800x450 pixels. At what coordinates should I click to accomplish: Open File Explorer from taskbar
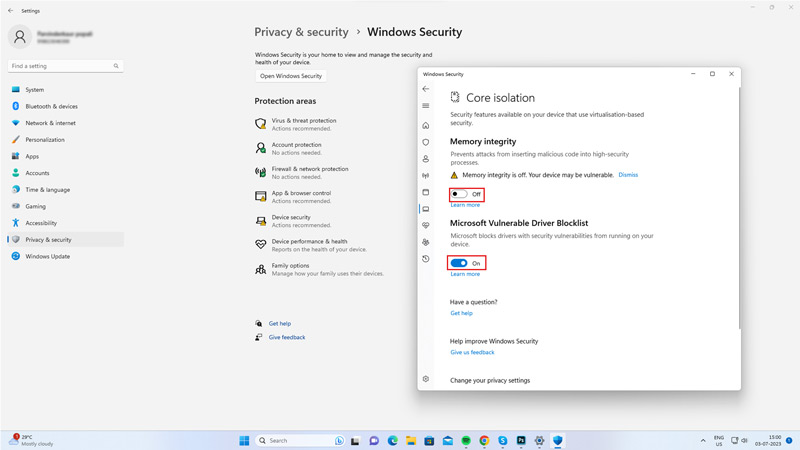point(411,440)
